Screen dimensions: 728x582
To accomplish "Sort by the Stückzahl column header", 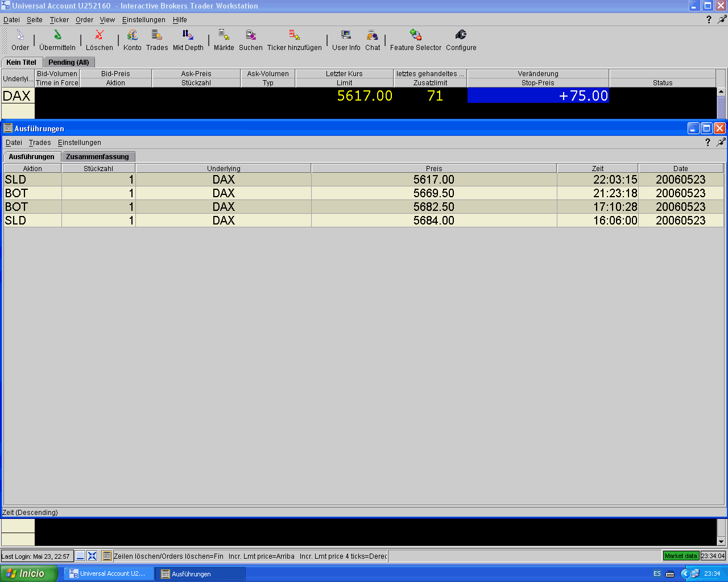I will [x=98, y=168].
